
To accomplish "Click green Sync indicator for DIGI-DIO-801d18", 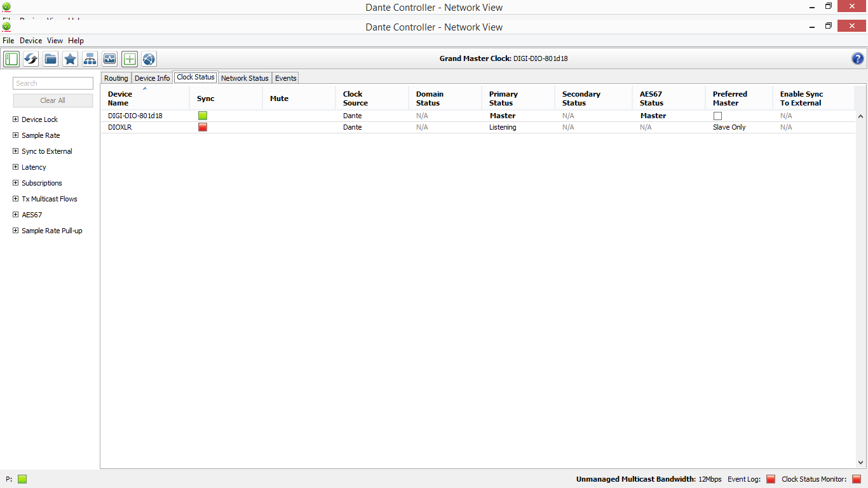I will [x=203, y=116].
